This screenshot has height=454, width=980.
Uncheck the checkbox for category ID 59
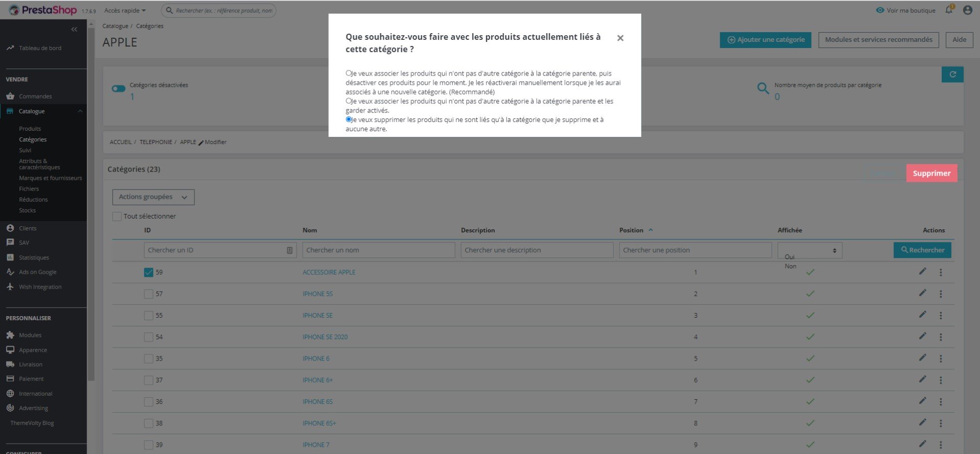point(149,273)
